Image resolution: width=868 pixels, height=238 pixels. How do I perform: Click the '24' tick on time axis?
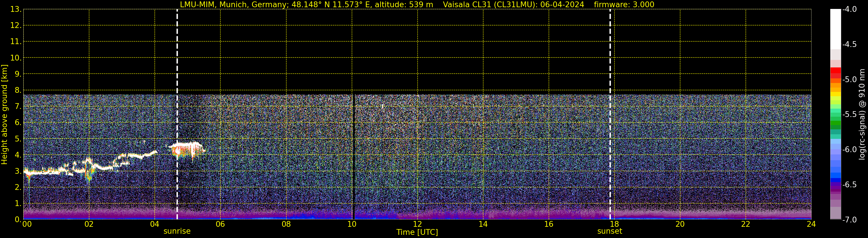point(811,224)
